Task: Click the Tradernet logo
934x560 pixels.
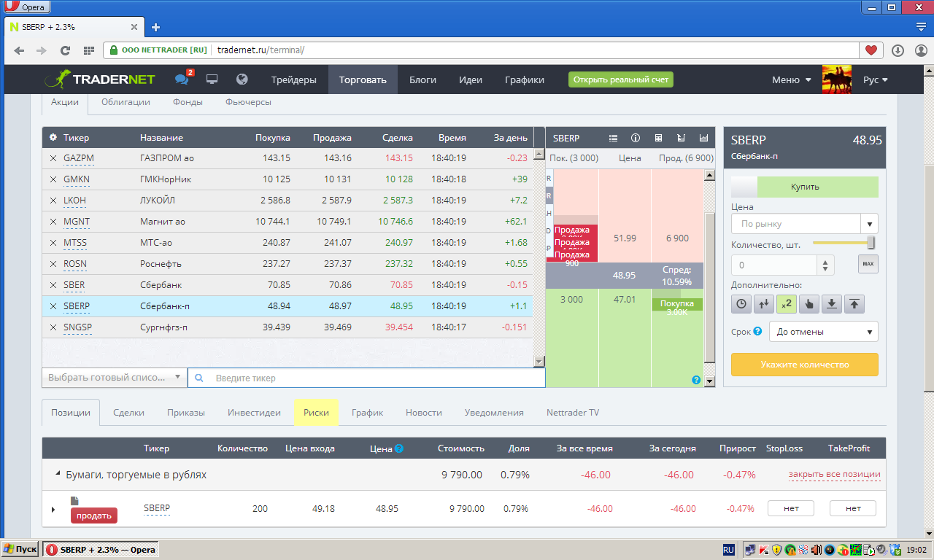Action: click(101, 79)
